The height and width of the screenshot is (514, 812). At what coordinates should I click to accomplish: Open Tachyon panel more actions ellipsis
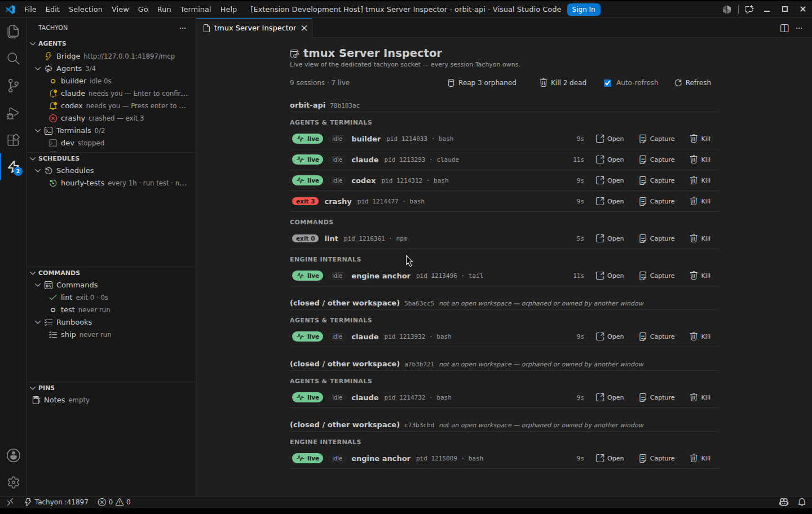pos(182,28)
